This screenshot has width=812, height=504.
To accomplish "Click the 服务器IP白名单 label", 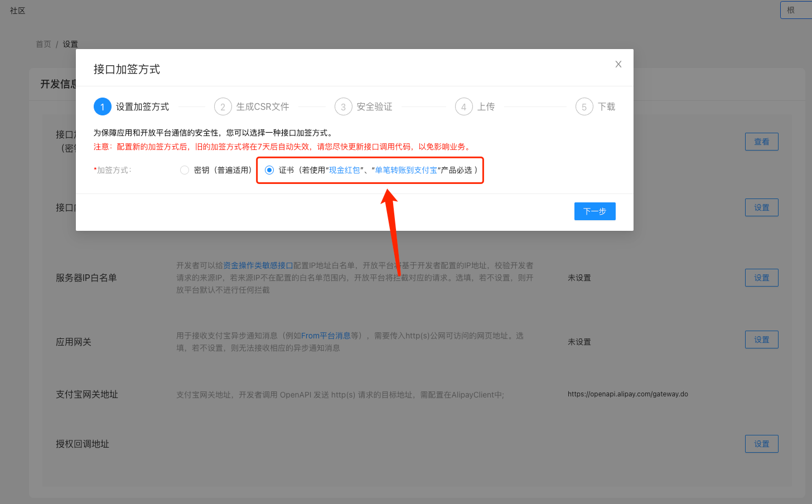I will coord(86,278).
